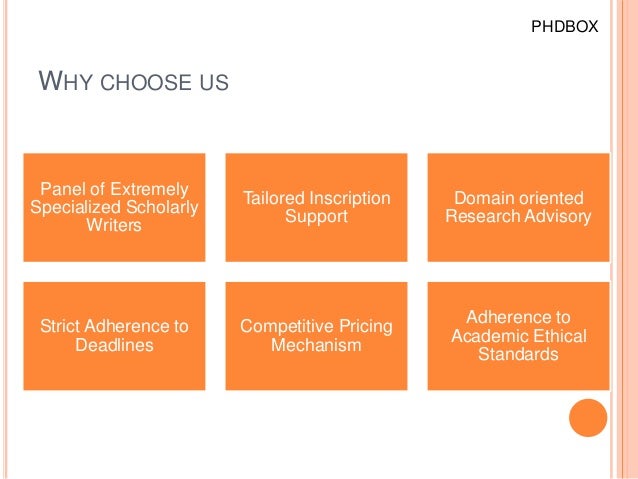Click the word Mechanism in the pricing box
Viewport: 638px width, 479px height.
316,345
